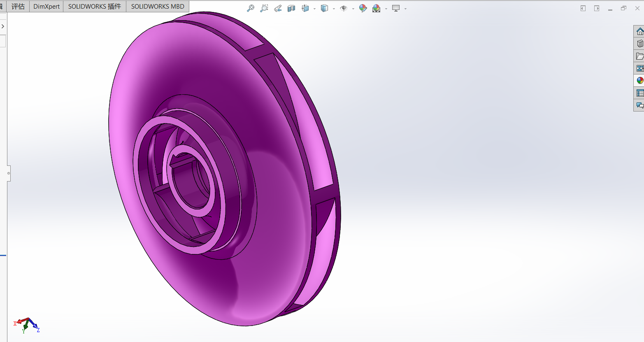Viewport: 644px width, 342px height.
Task: Click the Display Style cube icon
Action: coord(325,8)
